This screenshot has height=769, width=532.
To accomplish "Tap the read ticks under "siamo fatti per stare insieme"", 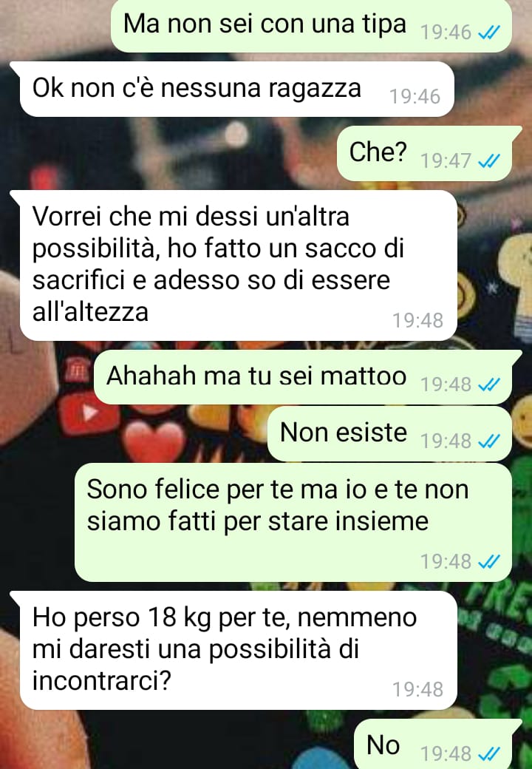I will pyautogui.click(x=489, y=561).
